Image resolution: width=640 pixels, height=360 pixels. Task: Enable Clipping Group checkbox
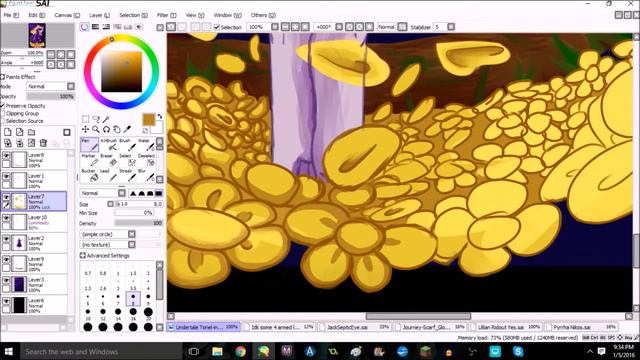click(x=2, y=113)
